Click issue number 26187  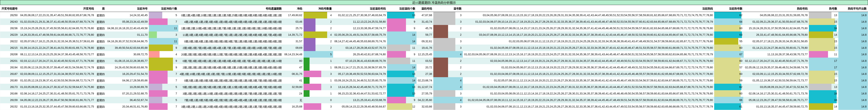pos(14,74)
